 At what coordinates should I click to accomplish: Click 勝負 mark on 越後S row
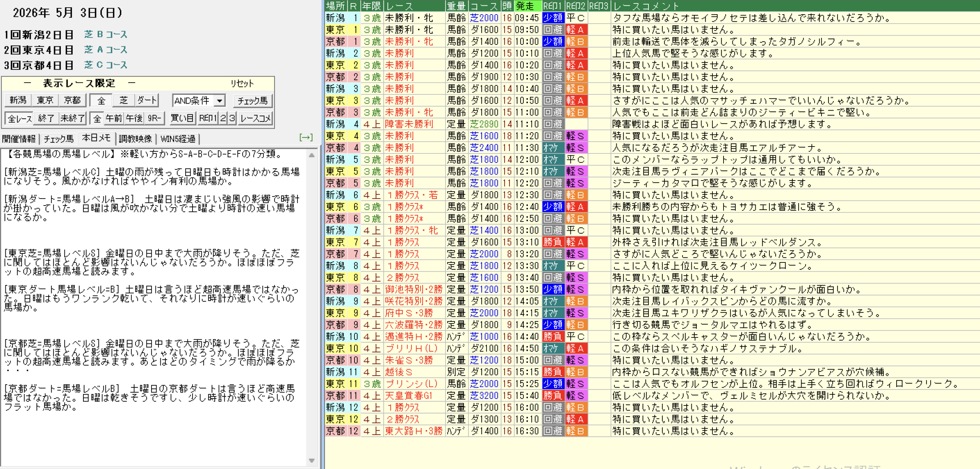[553, 372]
